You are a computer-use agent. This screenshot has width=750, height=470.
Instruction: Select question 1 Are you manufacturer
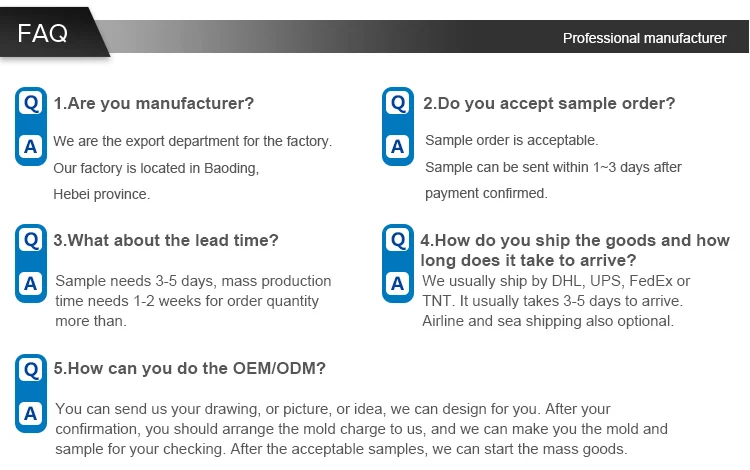pos(154,103)
